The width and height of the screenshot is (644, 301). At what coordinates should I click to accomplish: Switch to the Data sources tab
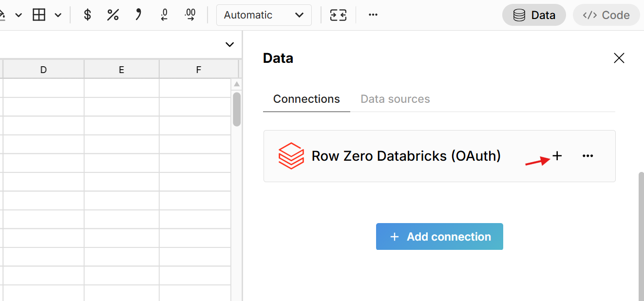point(395,99)
